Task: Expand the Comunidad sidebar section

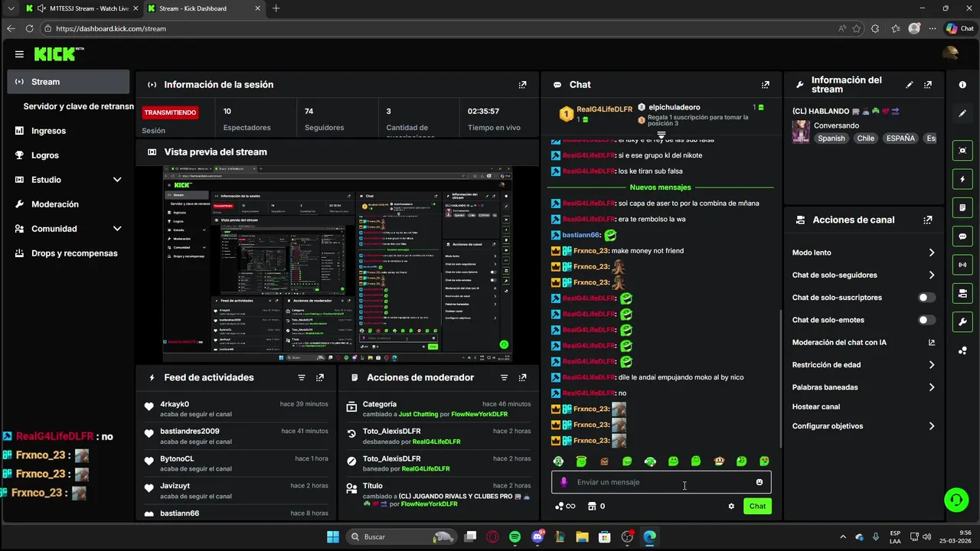Action: (x=117, y=229)
